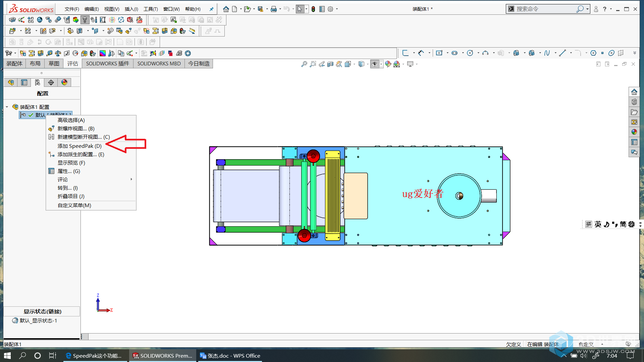This screenshot has width=644, height=362.
Task: Click the Open file folder icon
Action: (x=247, y=9)
